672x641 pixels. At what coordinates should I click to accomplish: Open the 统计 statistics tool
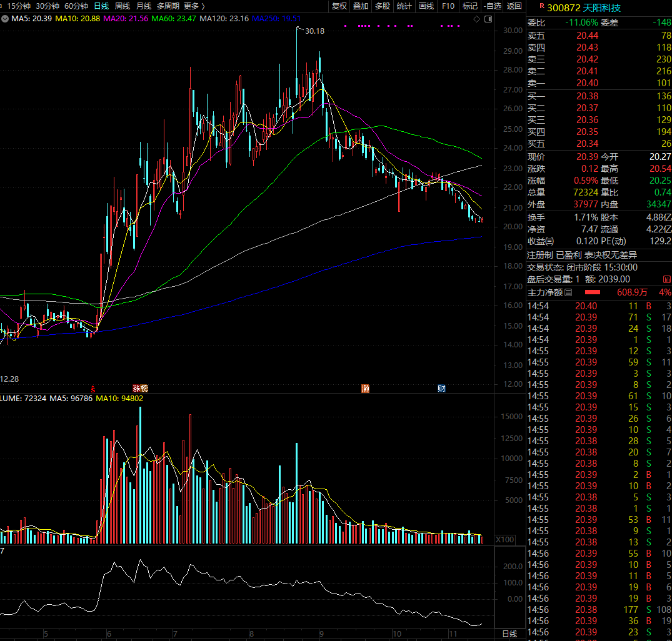404,6
